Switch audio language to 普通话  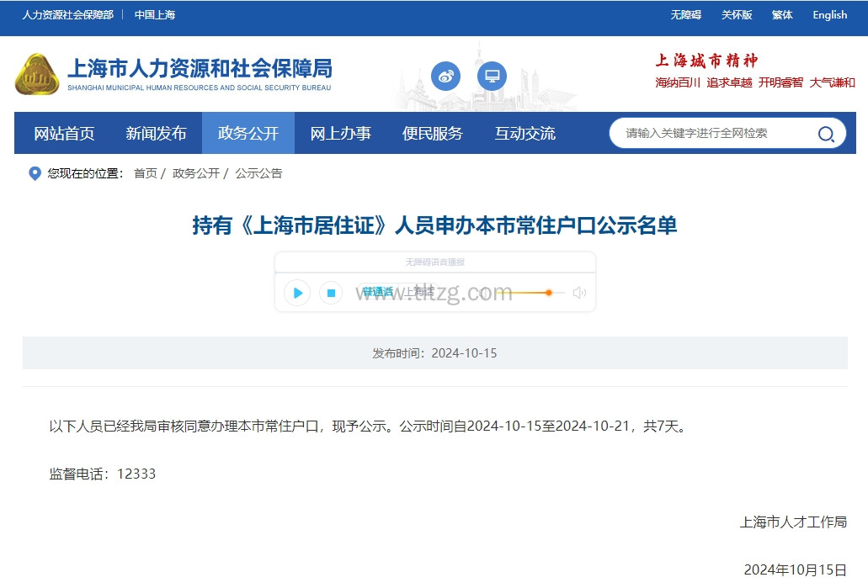378,292
